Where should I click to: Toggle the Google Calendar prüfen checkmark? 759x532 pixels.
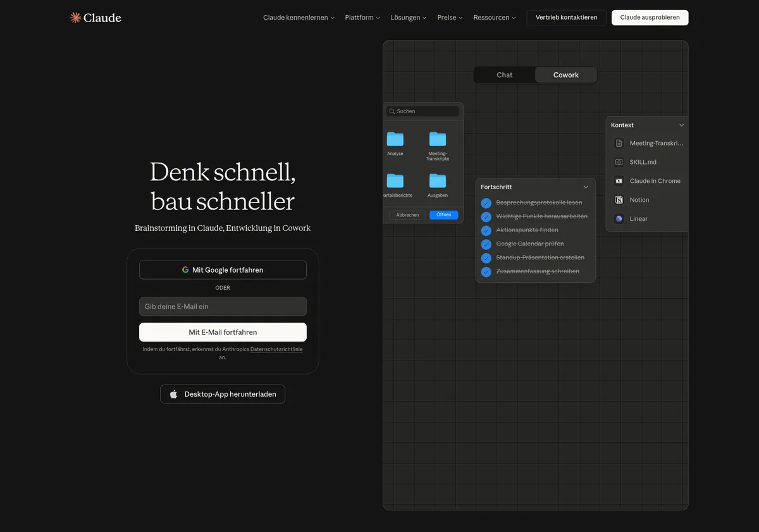click(x=486, y=244)
